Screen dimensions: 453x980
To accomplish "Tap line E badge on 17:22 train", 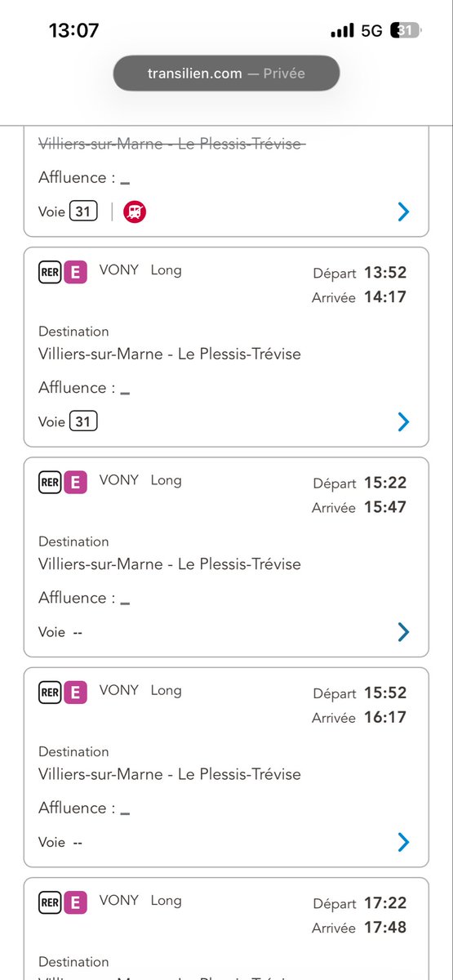I will (x=75, y=902).
